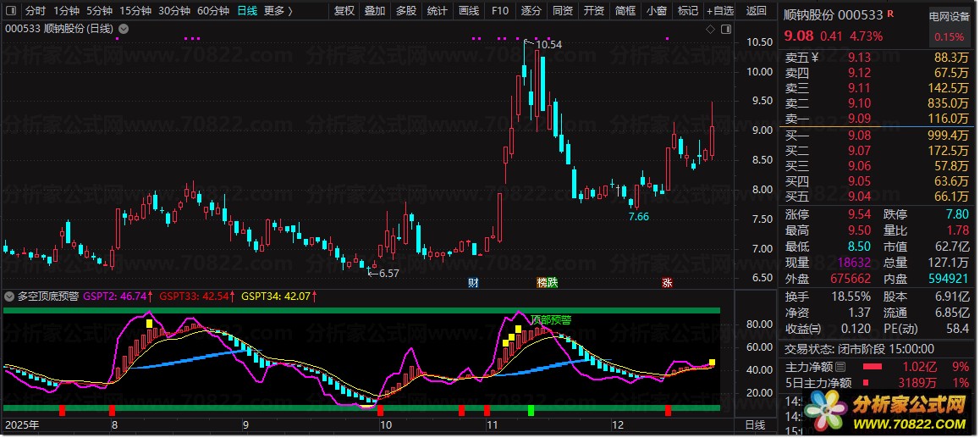The height and width of the screenshot is (438, 980).
Task: Open the 主力净额 detail list icon
Action: 840,368
